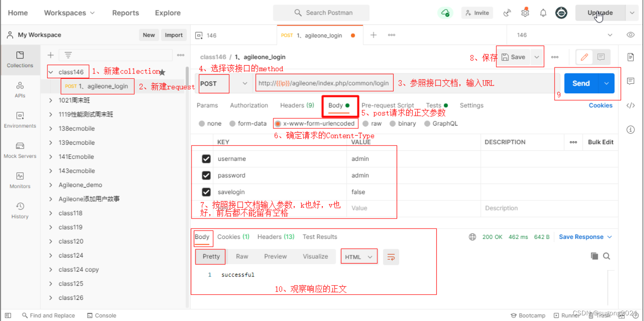Search the response with magnifier icon
The width and height of the screenshot is (644, 321).
[x=606, y=256]
